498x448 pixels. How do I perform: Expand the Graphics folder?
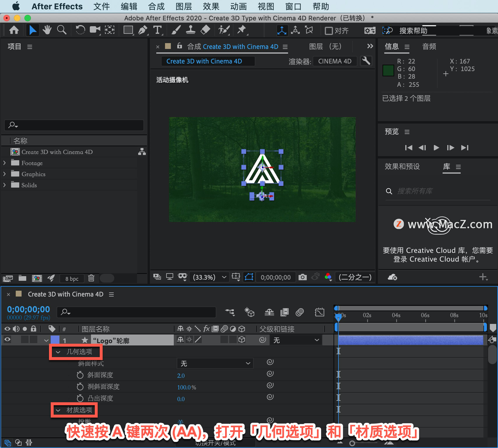coord(4,174)
